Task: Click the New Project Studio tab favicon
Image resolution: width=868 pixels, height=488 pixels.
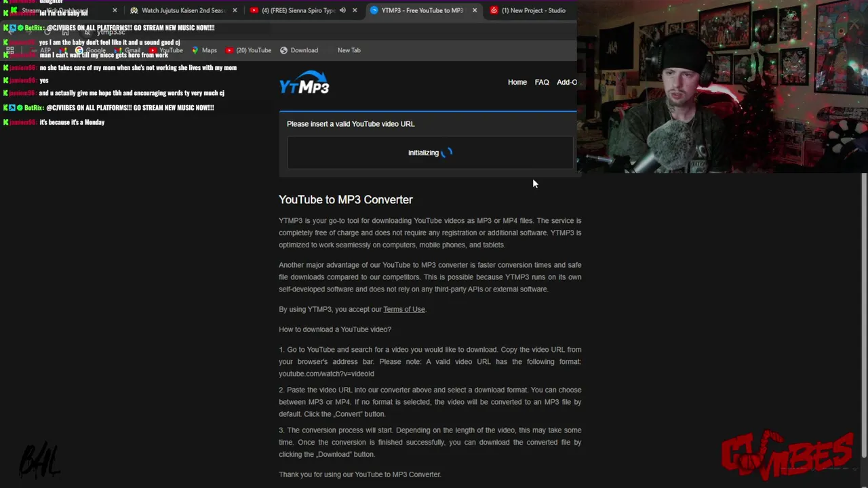Action: (494, 10)
